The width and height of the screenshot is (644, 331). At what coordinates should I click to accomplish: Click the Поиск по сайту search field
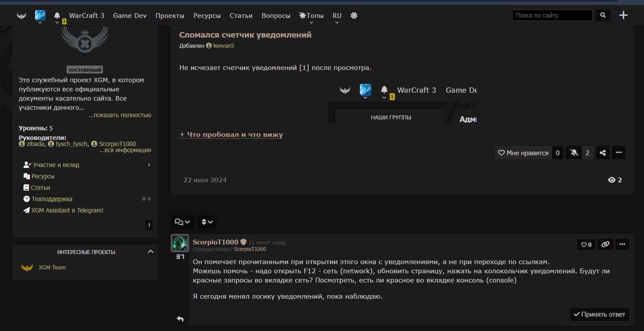click(x=552, y=15)
